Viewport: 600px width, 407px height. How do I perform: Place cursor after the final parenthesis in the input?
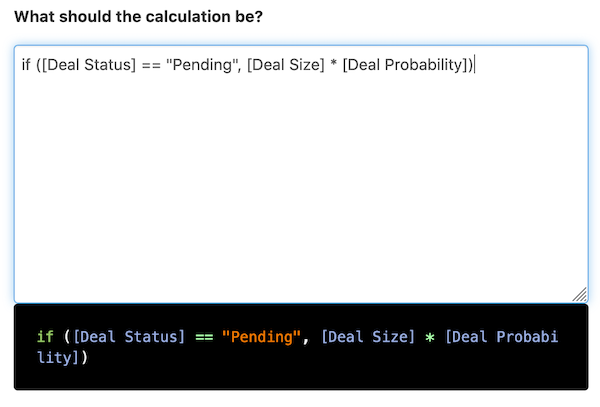(x=475, y=65)
